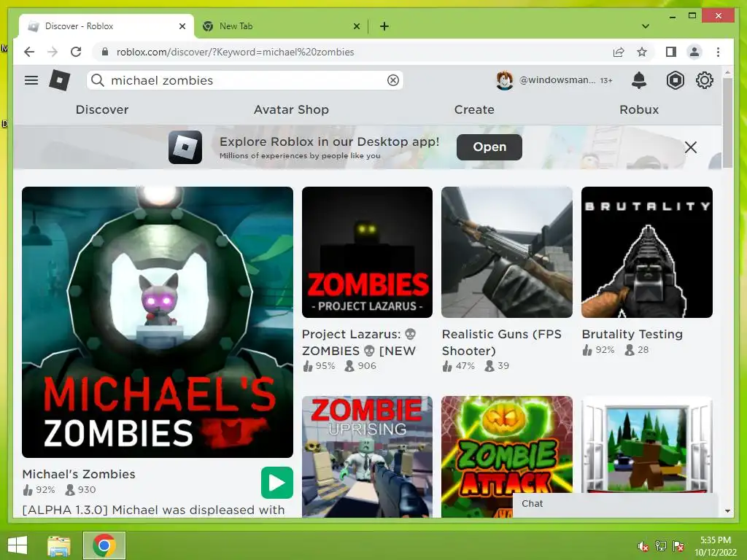Click the Project Lazarus title link
The image size is (747, 560).
point(359,343)
